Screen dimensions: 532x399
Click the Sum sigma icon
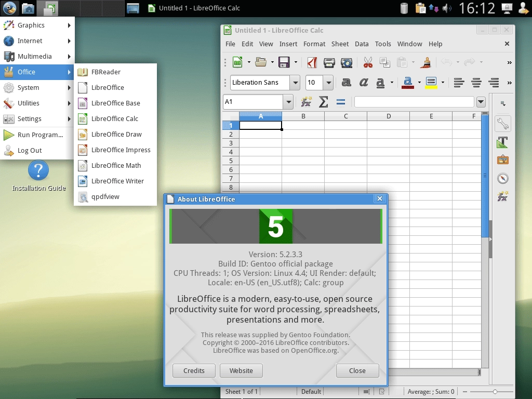pyautogui.click(x=323, y=102)
